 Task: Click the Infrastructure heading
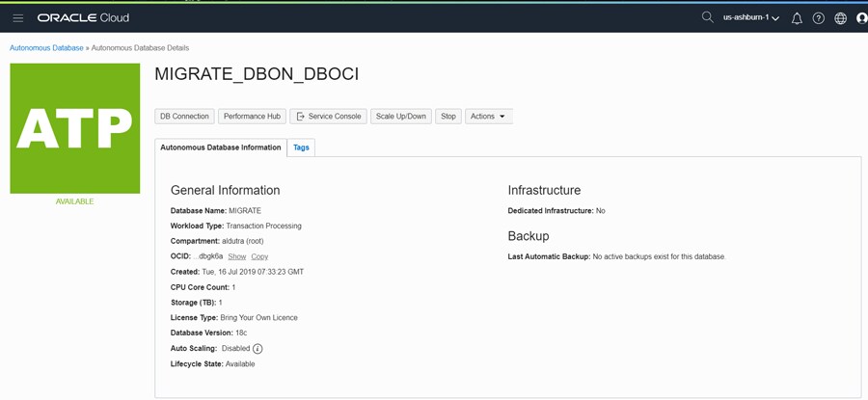(544, 190)
